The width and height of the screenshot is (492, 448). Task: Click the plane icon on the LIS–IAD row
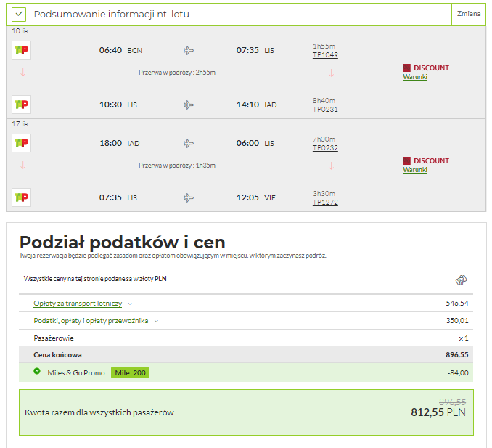188,105
